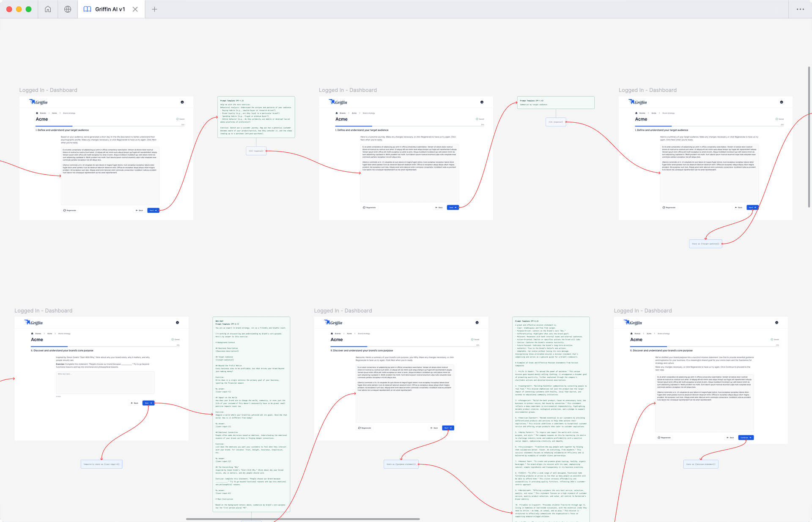Click Next below the Write text here field

pos(148,403)
